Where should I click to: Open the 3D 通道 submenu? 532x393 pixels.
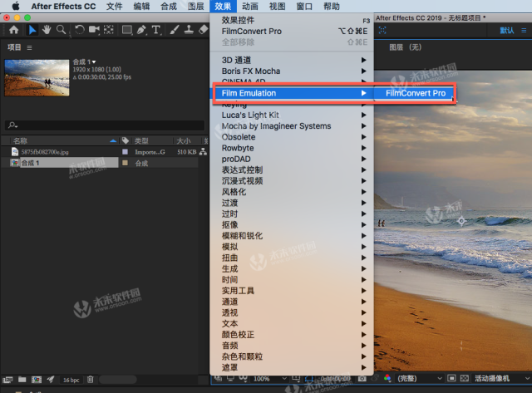[x=292, y=60]
